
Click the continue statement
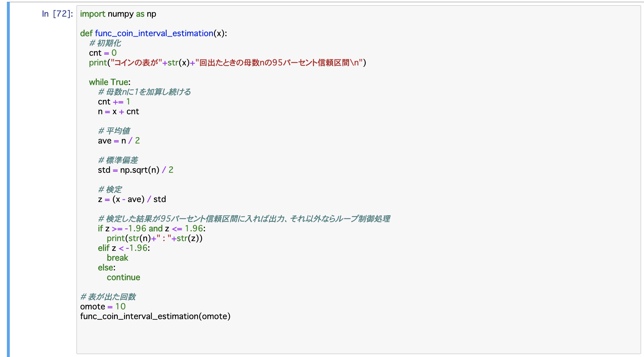[x=124, y=277]
